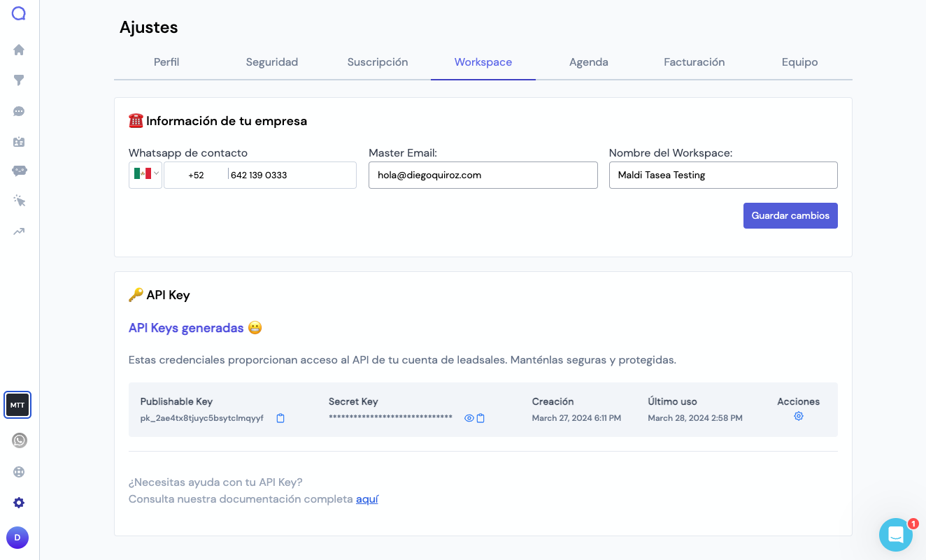Go to the Equipo tab
This screenshot has height=560, width=926.
(x=799, y=62)
